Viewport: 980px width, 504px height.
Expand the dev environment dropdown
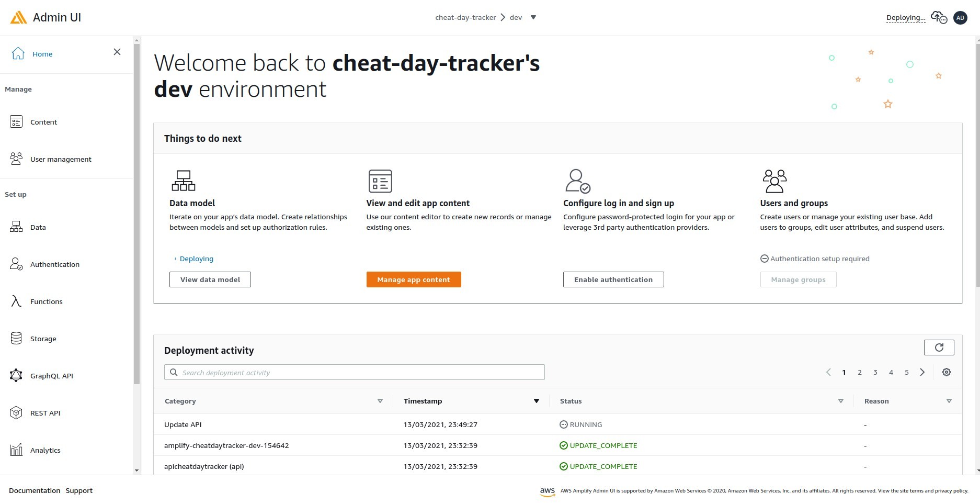click(533, 17)
